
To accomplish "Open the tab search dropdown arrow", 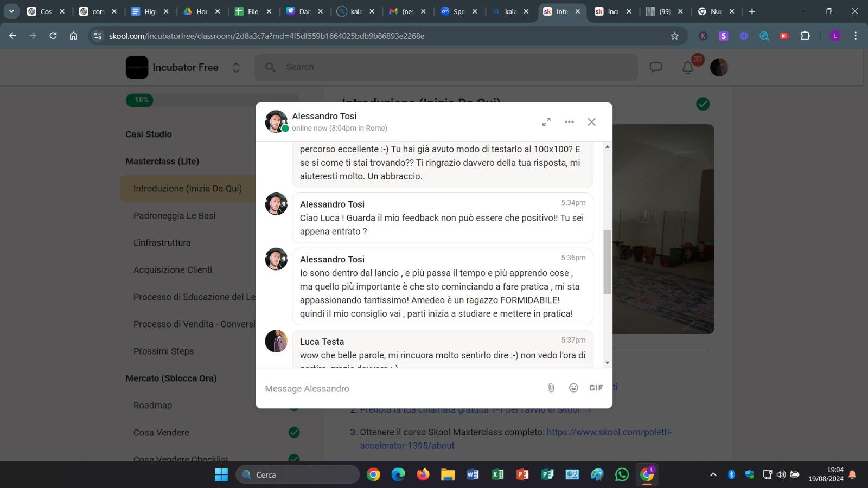I will [11, 11].
